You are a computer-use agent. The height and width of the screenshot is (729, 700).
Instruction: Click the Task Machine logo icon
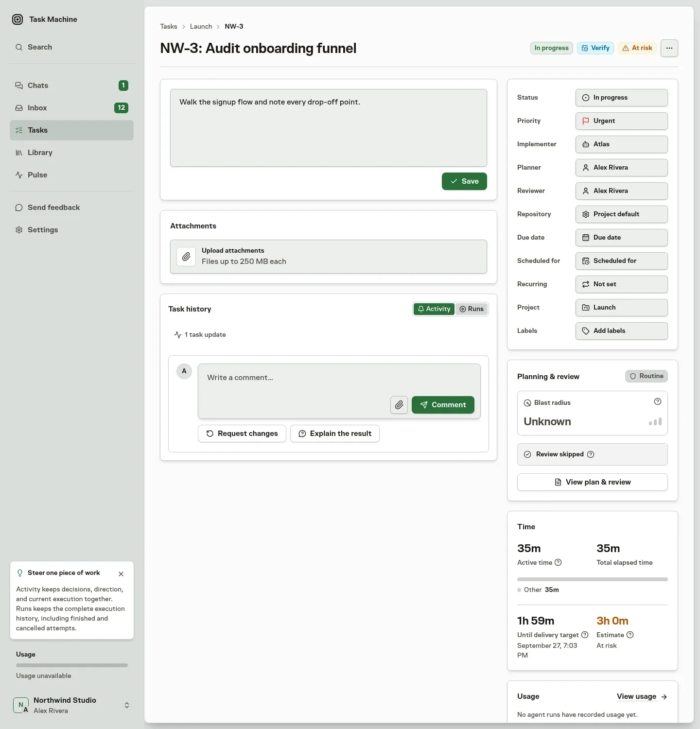17,19
